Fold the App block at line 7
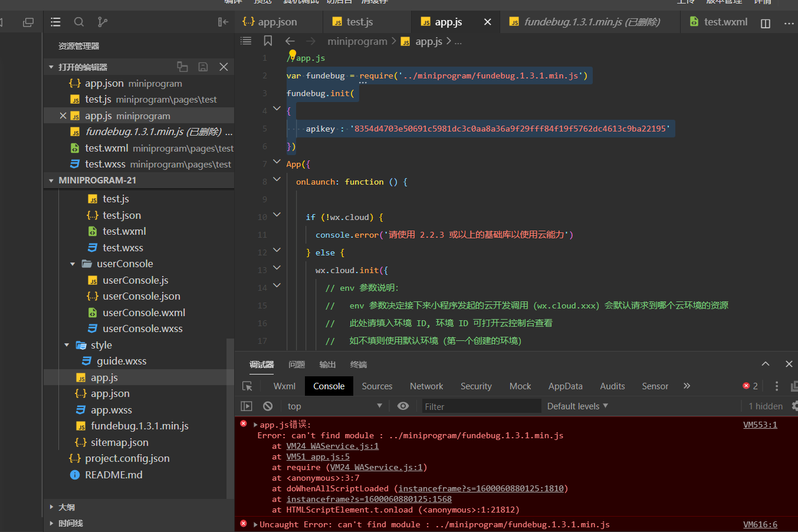Screen dimensions: 798x532 click(277, 161)
